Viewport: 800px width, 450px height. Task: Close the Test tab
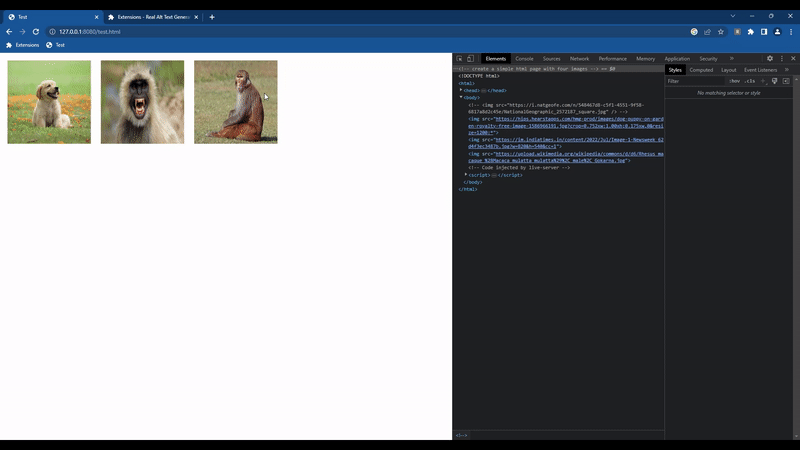pos(96,17)
